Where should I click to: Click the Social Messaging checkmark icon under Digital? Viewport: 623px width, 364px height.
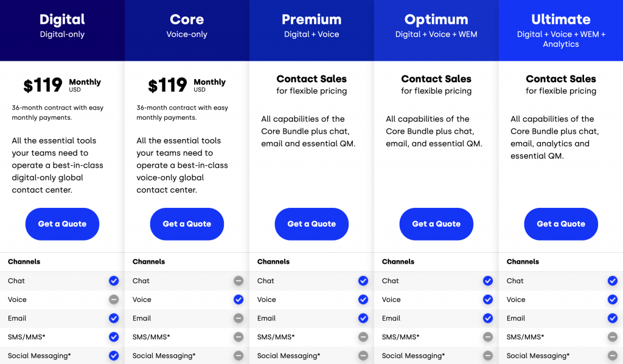coord(114,355)
